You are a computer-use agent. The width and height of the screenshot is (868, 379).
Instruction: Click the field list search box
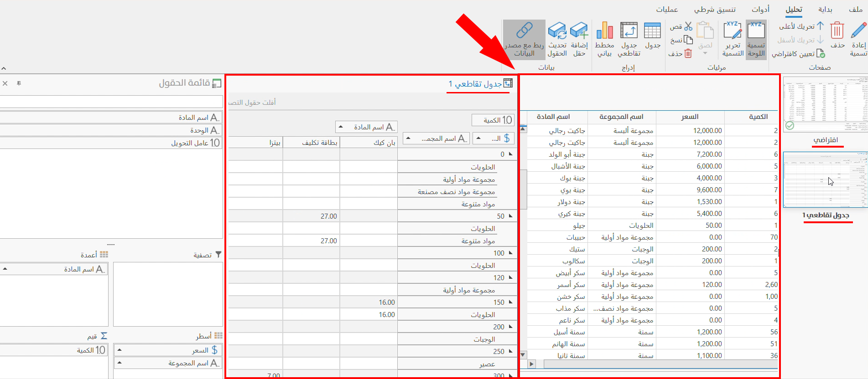tap(111, 102)
